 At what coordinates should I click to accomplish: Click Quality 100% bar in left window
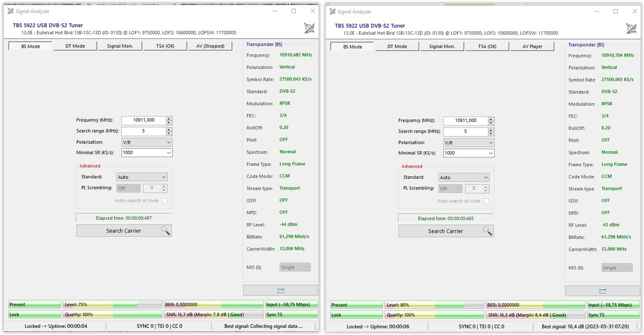pos(113,314)
